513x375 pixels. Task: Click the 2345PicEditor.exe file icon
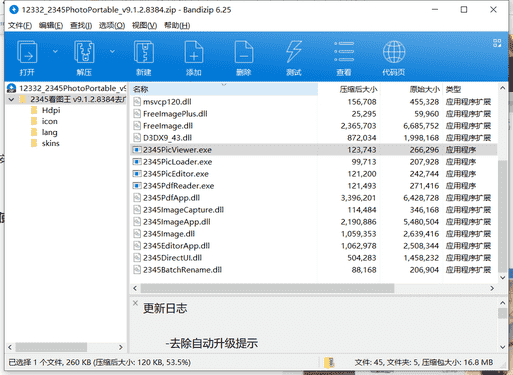click(137, 174)
